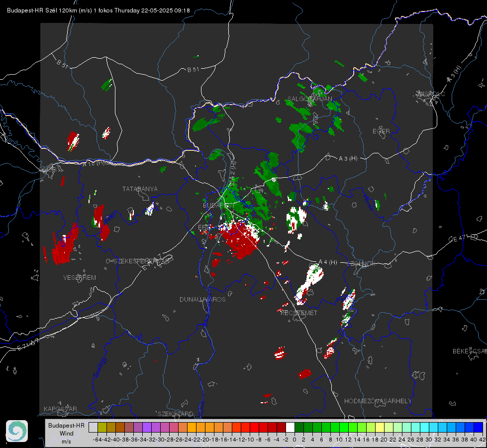
Task: Click the VESZPREM city label
Action: pos(80,278)
